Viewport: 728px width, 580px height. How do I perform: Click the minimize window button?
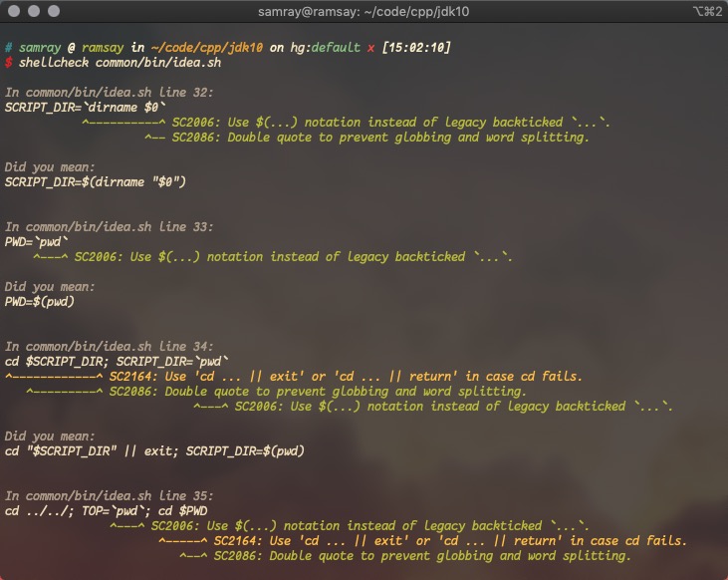34,11
